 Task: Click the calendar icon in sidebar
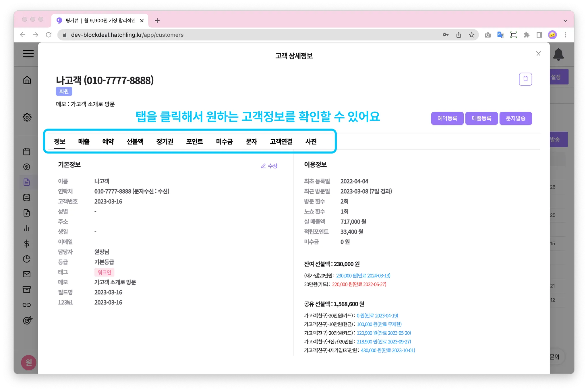point(27,151)
